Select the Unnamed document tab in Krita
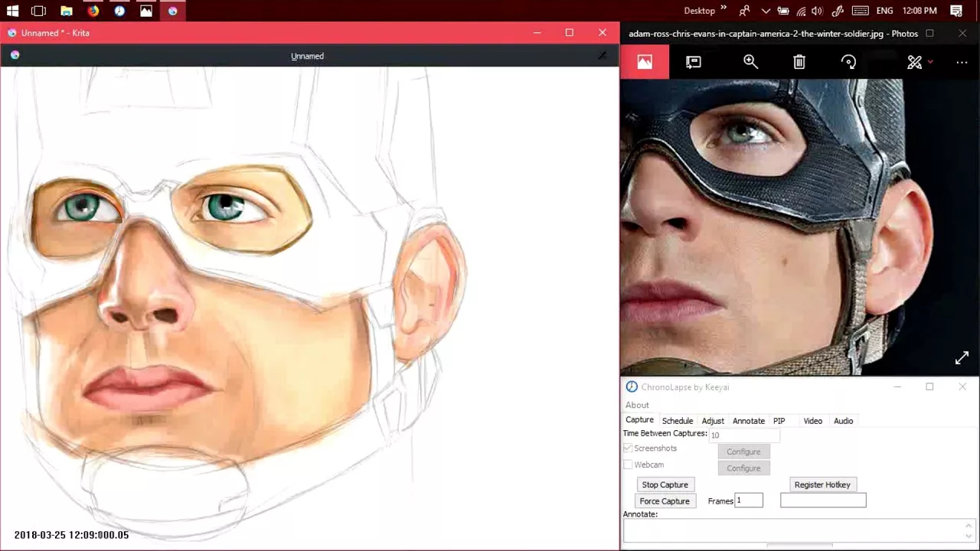This screenshot has width=980, height=551. point(307,56)
